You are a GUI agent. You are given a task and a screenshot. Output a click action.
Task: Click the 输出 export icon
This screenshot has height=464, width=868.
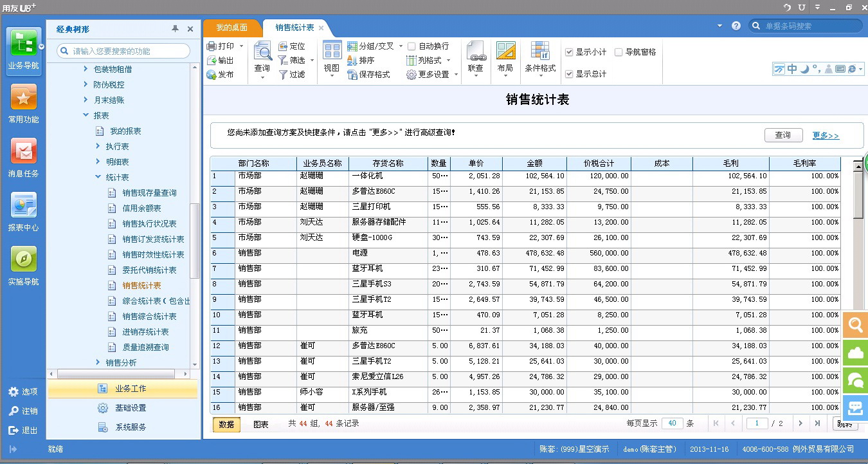pyautogui.click(x=212, y=60)
